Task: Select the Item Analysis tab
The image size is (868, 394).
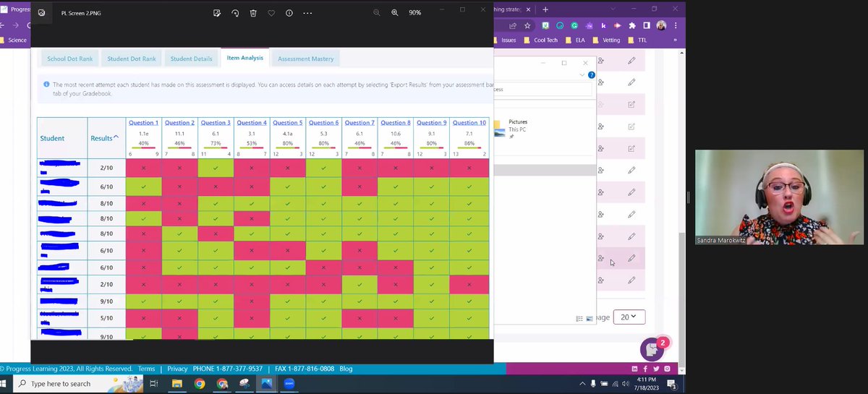Action: click(244, 58)
